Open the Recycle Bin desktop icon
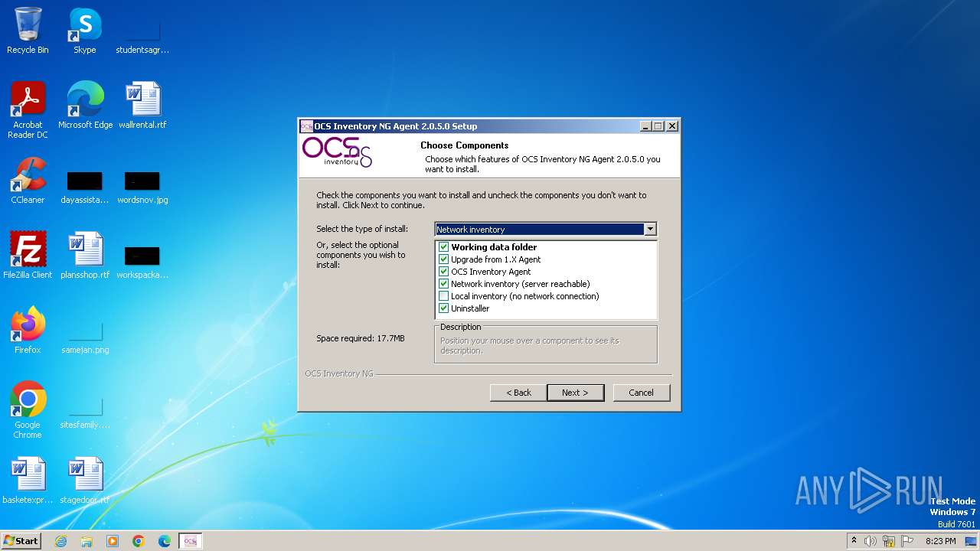The image size is (980, 551). click(28, 31)
